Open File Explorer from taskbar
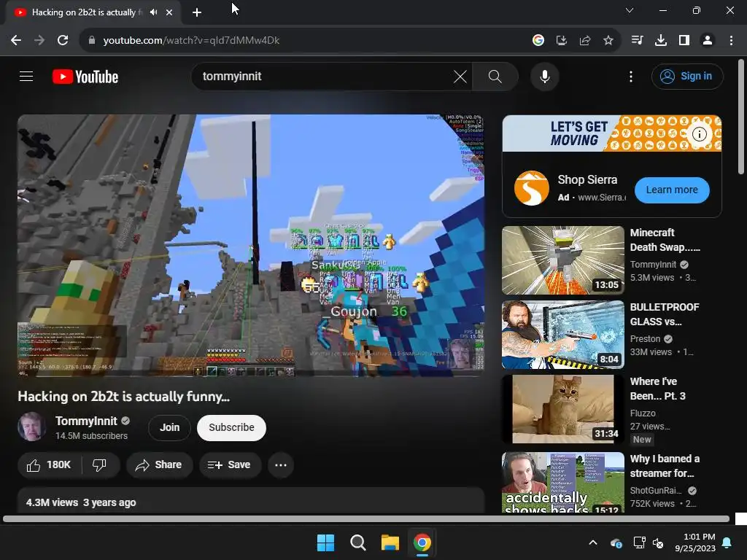 point(390,542)
